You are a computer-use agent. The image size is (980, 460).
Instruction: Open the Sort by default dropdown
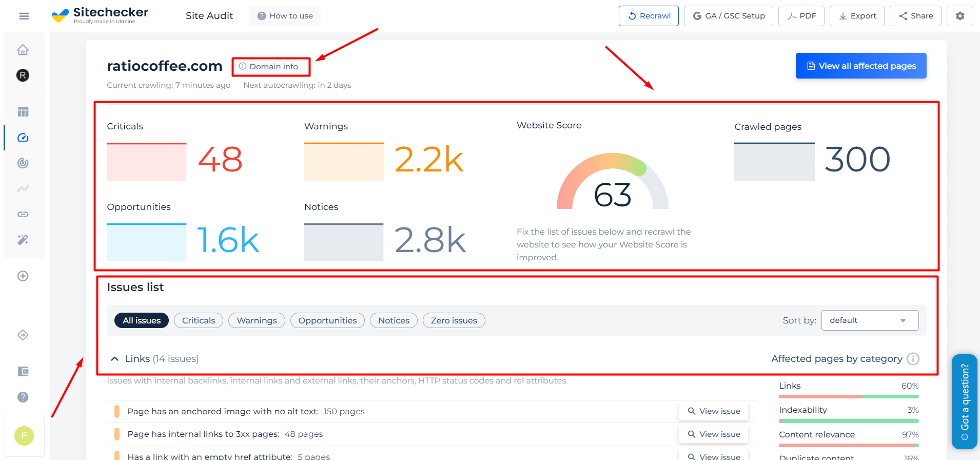(x=870, y=320)
